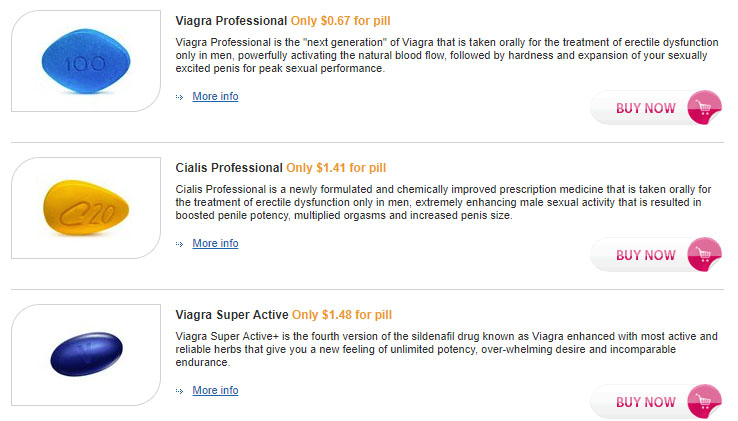Select the yellow C20 pill image
The width and height of the screenshot is (738, 421).
84,208
